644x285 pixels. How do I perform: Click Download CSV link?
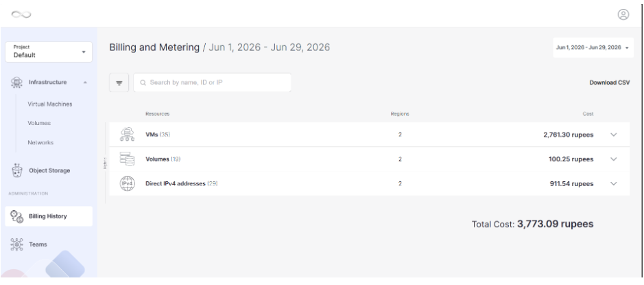(610, 82)
